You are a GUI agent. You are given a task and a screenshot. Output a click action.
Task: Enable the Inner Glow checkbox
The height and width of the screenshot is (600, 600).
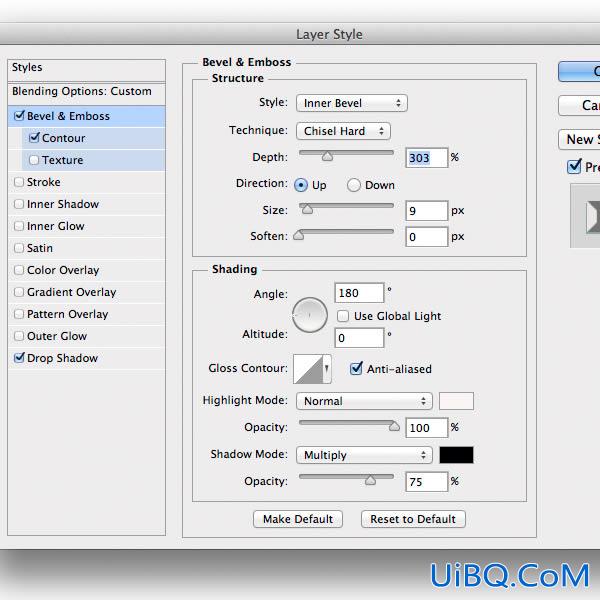pos(19,226)
